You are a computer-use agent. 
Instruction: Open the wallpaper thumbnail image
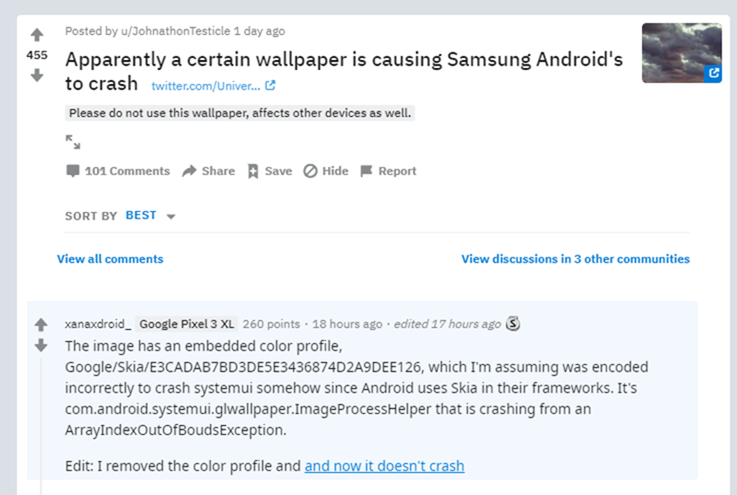[x=681, y=53]
